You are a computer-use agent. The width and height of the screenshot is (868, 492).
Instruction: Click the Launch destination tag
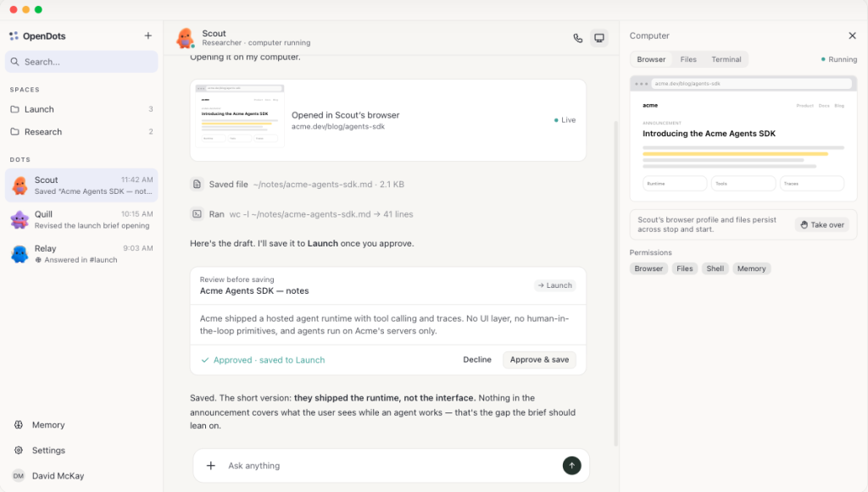(x=554, y=285)
